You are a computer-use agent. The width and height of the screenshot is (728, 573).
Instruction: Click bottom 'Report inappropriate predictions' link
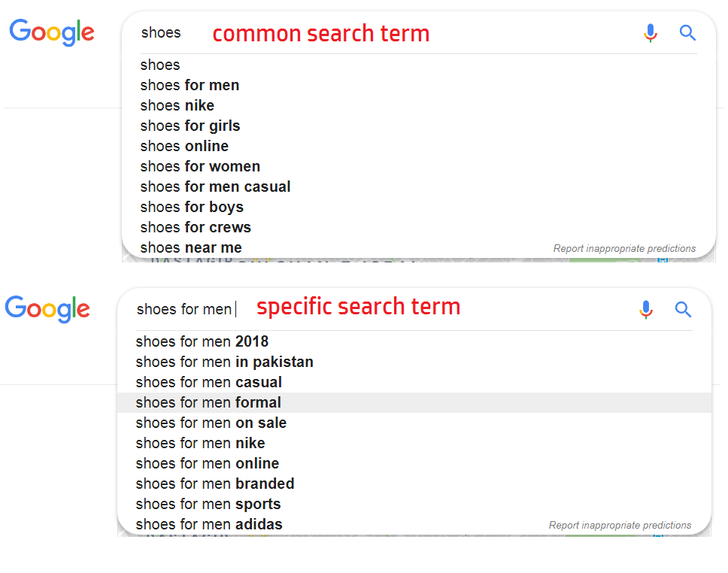(620, 525)
